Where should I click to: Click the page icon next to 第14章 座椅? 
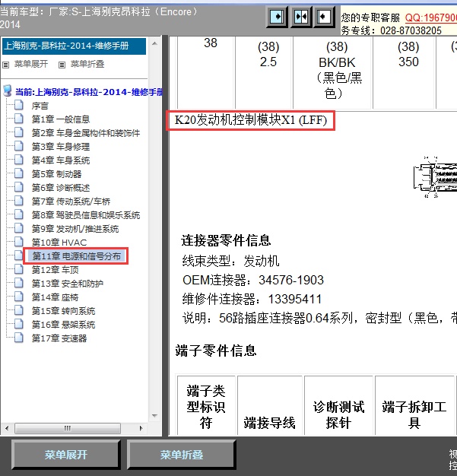(x=19, y=297)
